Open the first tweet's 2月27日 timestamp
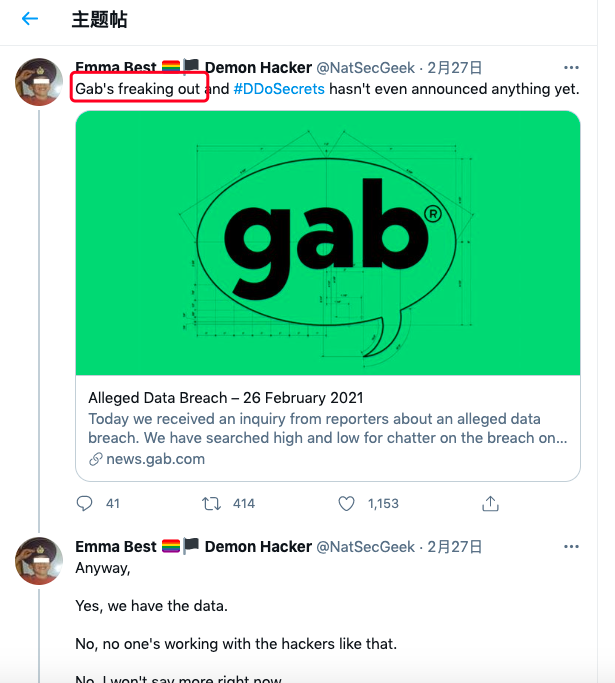This screenshot has width=615, height=683. point(454,68)
